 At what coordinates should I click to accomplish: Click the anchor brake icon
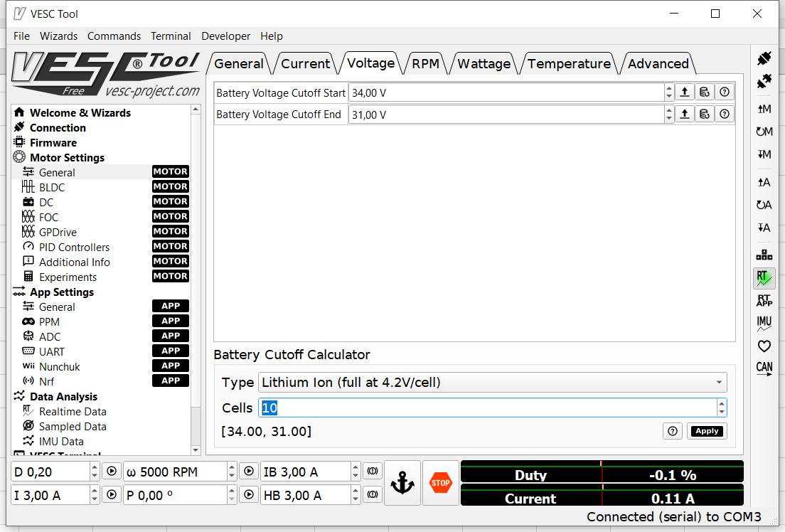pos(402,483)
